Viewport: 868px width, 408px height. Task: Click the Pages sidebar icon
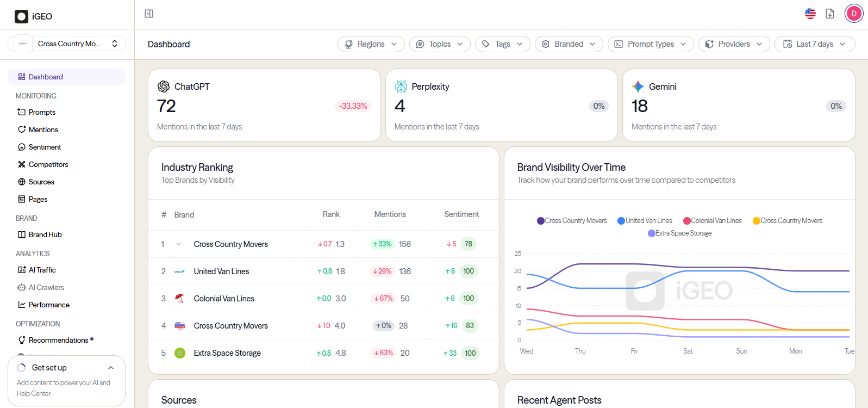point(22,199)
